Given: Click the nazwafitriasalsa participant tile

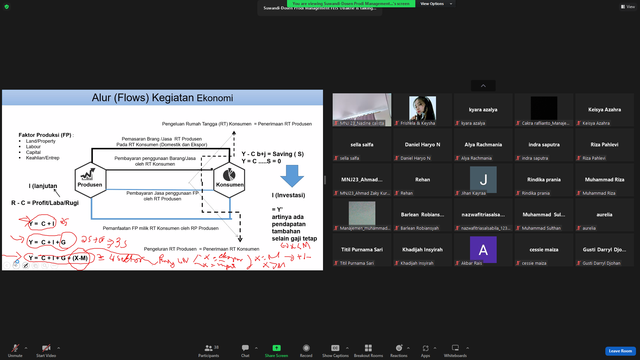Looking at the screenshot, I should pyautogui.click(x=483, y=215).
